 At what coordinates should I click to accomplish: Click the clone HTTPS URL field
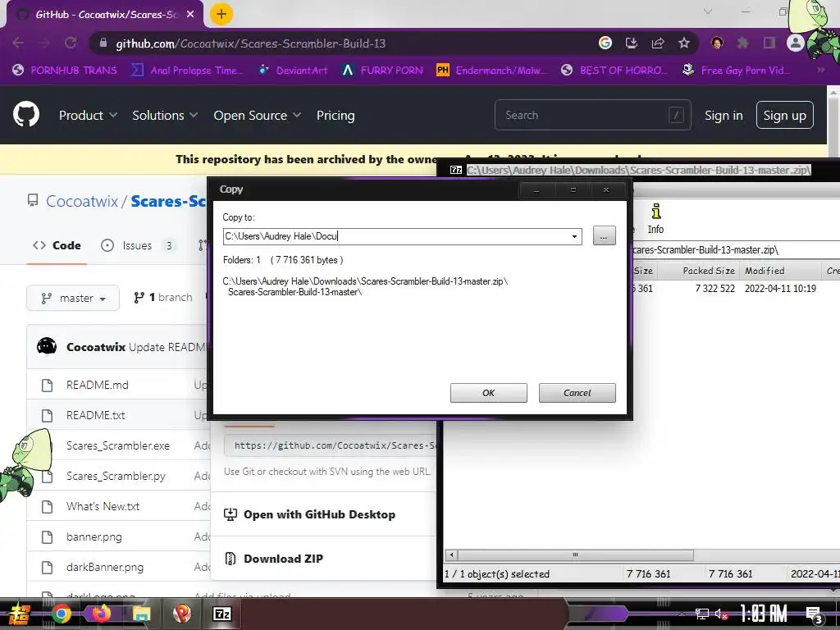[x=331, y=445]
